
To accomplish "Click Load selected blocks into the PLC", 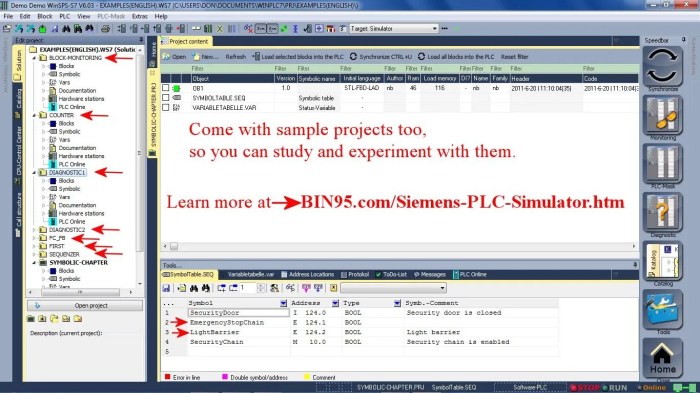I will (298, 57).
